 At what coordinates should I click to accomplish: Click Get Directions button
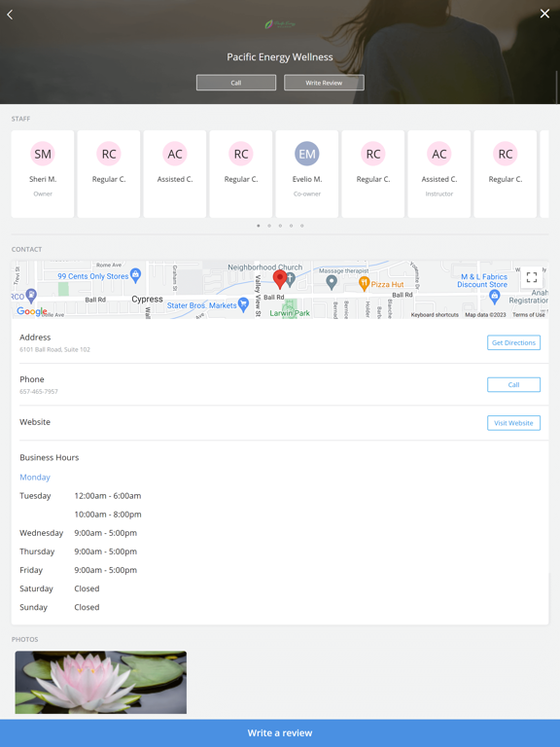513,342
